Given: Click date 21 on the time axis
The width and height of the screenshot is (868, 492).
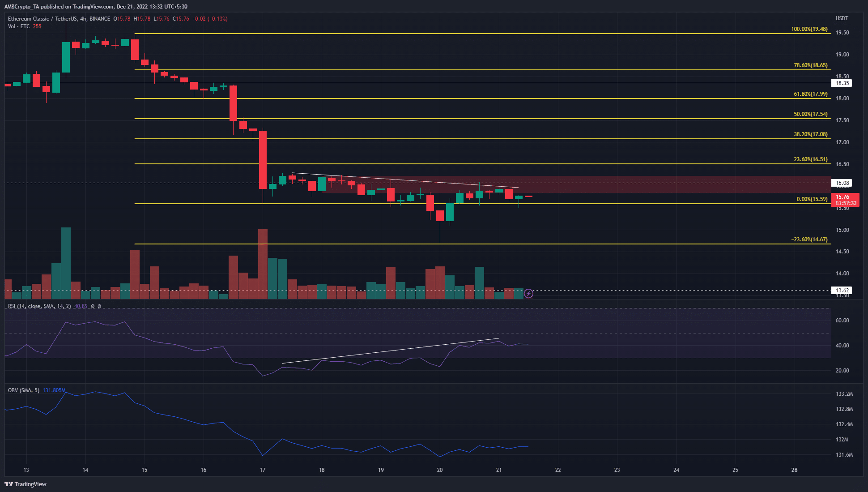Looking at the screenshot, I should click(x=499, y=470).
